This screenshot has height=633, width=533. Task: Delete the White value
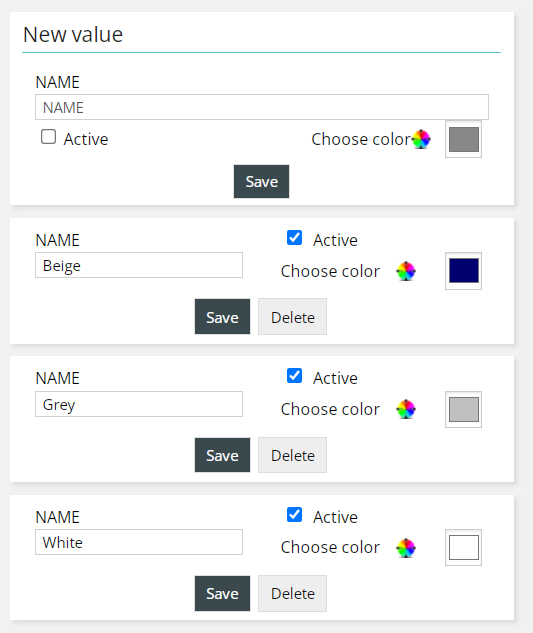click(x=292, y=593)
